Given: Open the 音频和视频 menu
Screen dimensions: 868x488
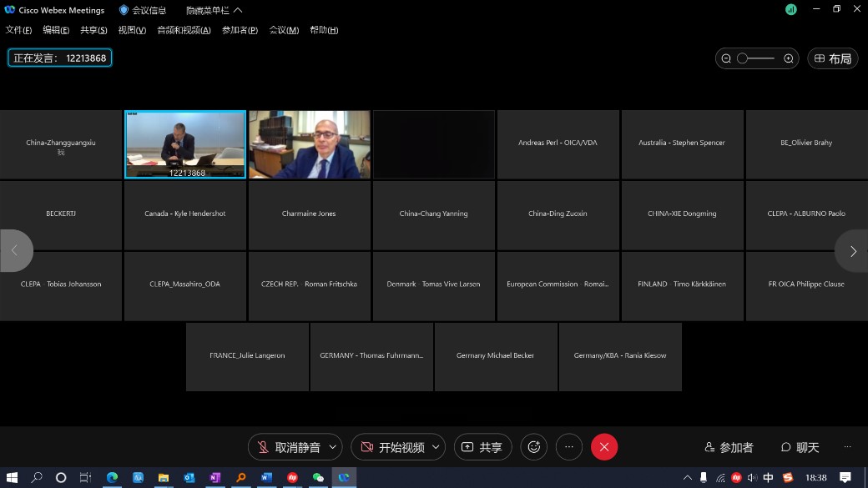Looking at the screenshot, I should coord(184,30).
